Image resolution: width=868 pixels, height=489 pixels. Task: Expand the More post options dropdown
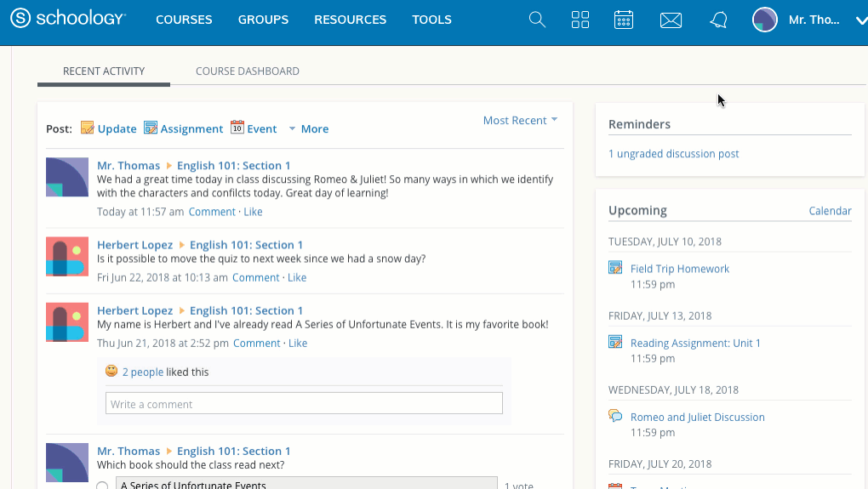click(308, 129)
